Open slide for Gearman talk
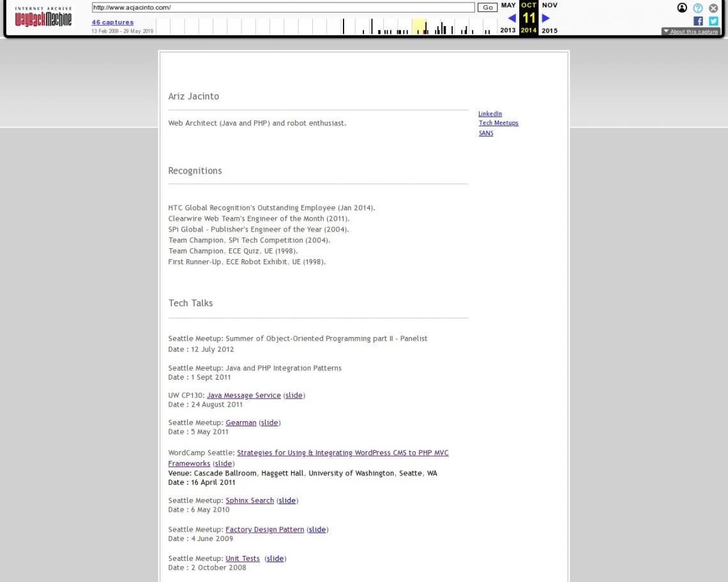Viewport: 728px width, 582px height. 269,423
